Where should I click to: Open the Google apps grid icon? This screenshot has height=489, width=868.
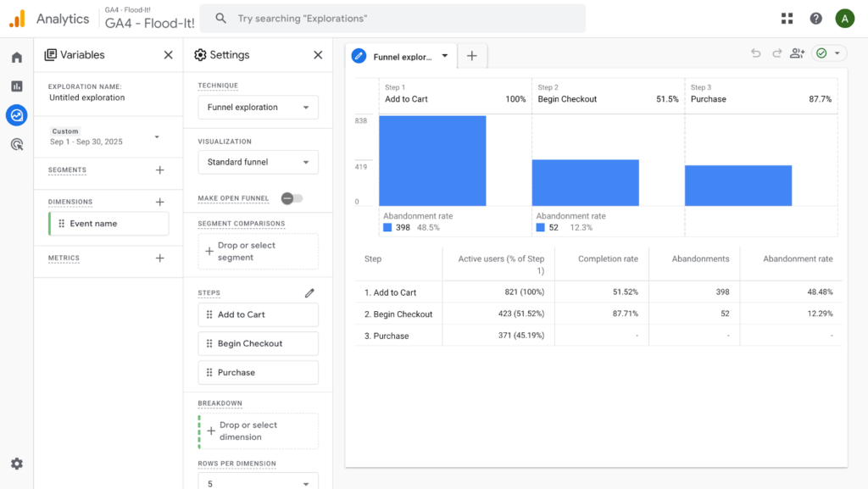coord(787,19)
